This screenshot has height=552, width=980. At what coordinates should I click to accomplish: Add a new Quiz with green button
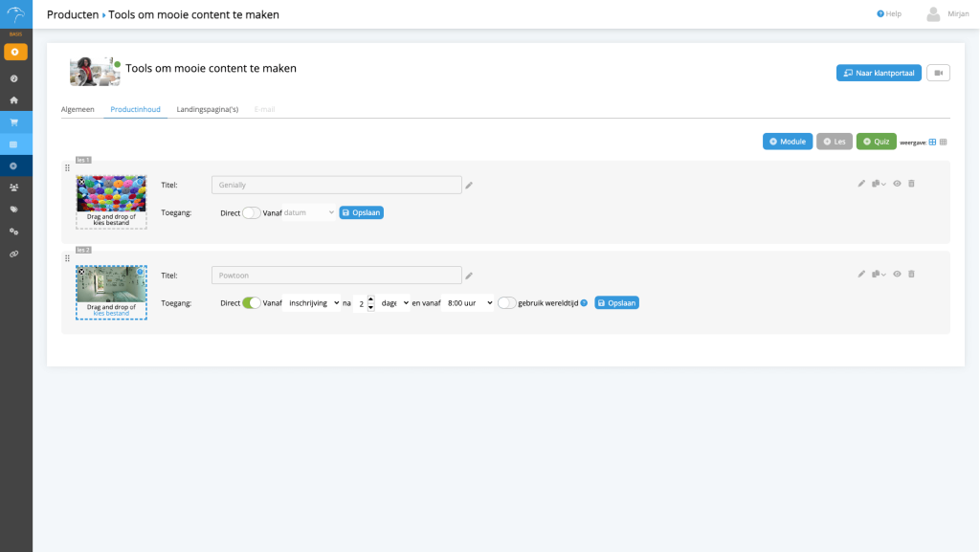[x=876, y=142]
